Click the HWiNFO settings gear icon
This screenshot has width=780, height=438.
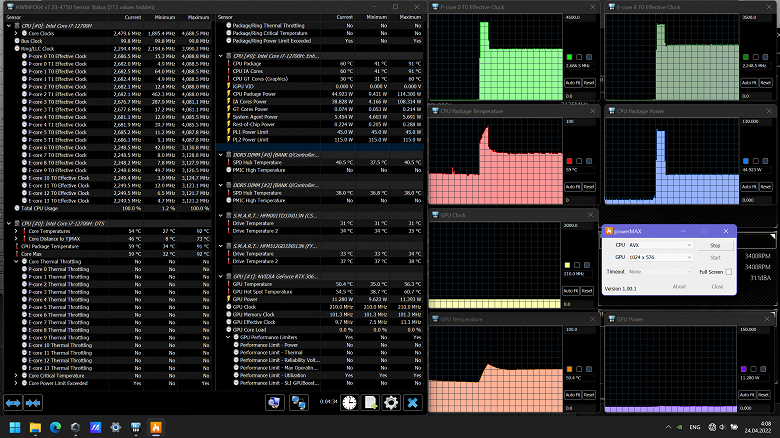click(391, 402)
